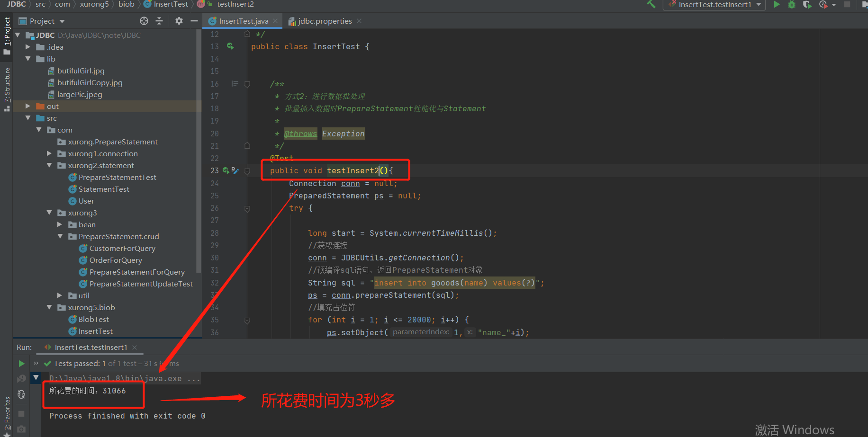Image resolution: width=868 pixels, height=437 pixels.
Task: Run with coverage icon in toolbar
Action: [807, 4]
